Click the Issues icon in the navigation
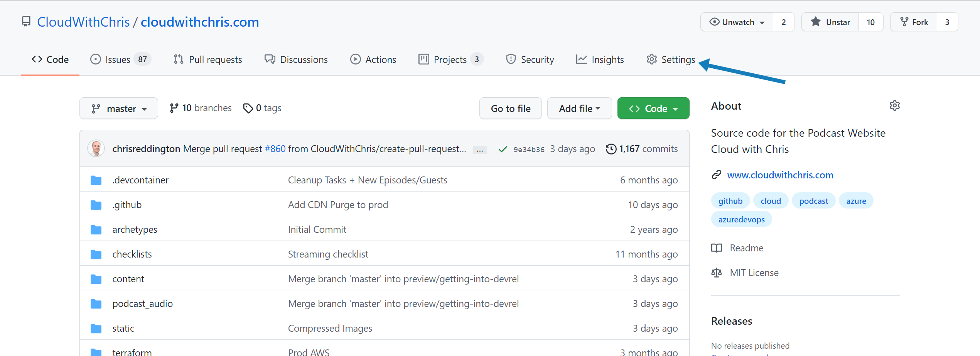The height and width of the screenshot is (356, 980). 96,59
